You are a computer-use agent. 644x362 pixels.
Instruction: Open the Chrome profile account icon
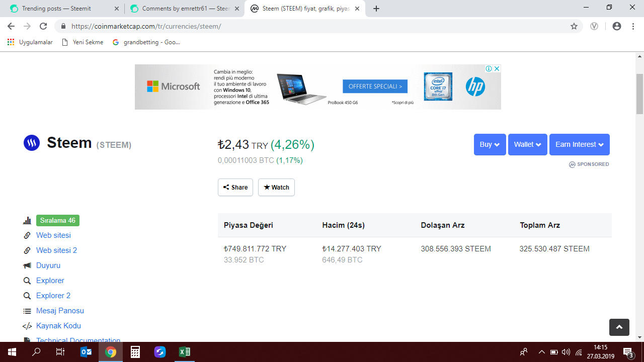(617, 26)
